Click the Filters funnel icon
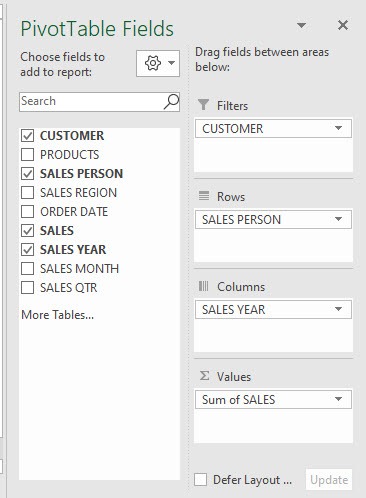Viewport: 366px width, 498px height. [x=203, y=105]
